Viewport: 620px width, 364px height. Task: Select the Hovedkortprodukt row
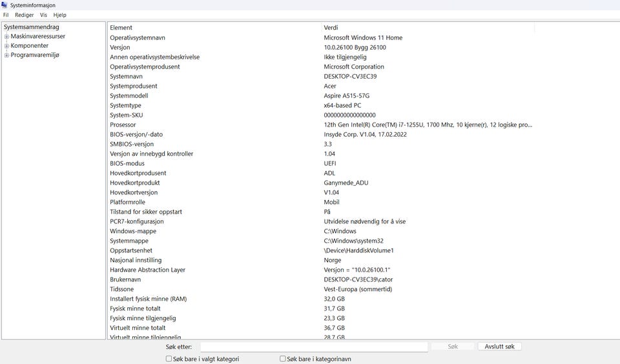tap(135, 183)
